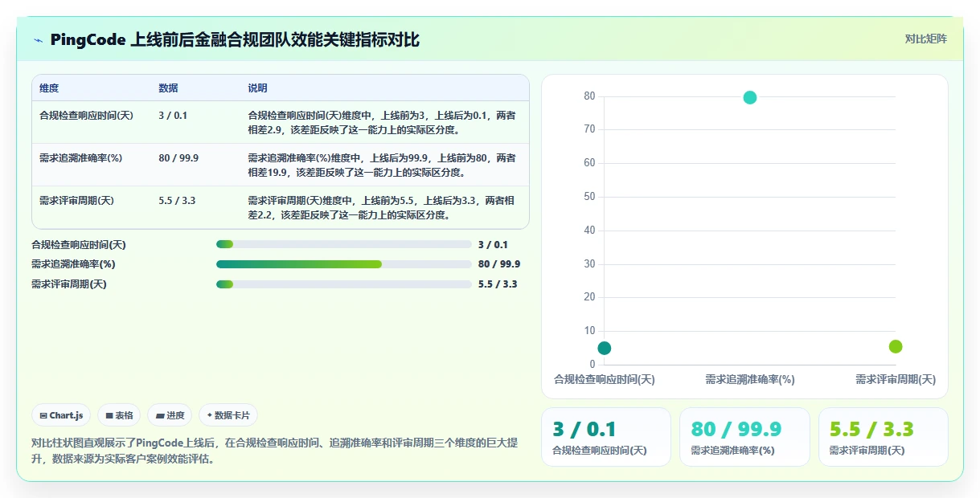The height and width of the screenshot is (498, 980).
Task: Click the 合规检查响应时间(天) progress bar
Action: (344, 244)
